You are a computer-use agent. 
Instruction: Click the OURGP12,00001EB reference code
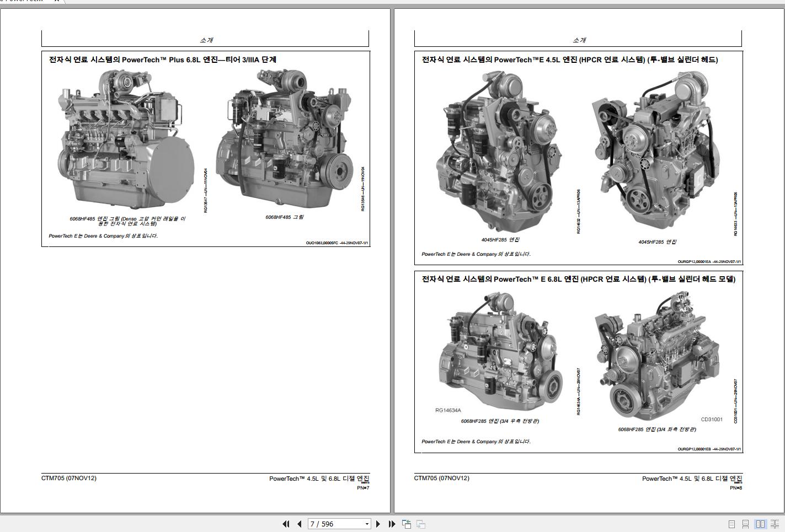(695, 449)
